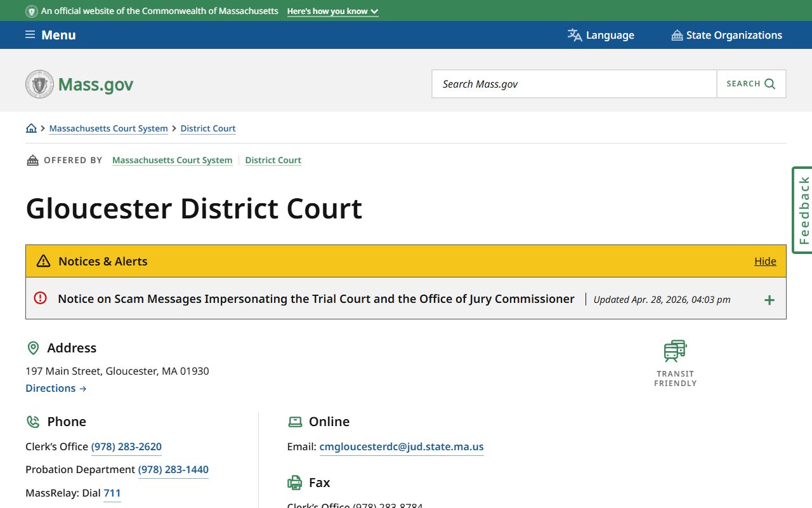This screenshot has width=812, height=508.
Task: Click the Gloucester District Court heading
Action: (x=194, y=208)
